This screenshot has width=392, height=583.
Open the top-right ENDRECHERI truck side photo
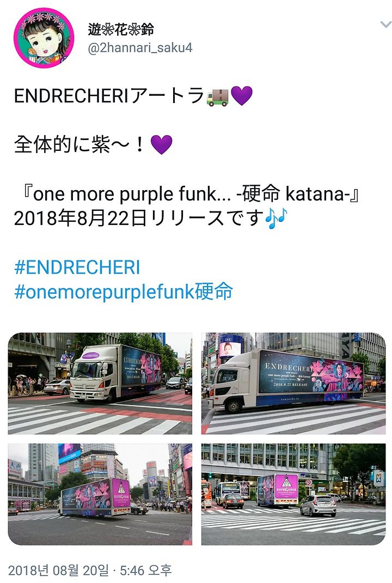[293, 384]
